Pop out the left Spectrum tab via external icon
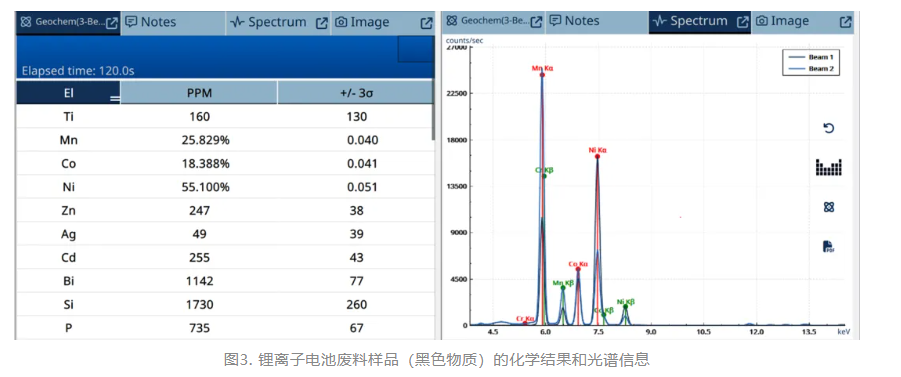The height and width of the screenshot is (377, 901). (x=322, y=22)
